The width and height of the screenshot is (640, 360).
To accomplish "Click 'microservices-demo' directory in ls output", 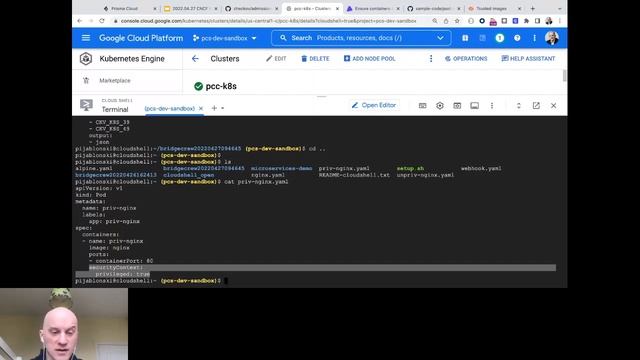I will click(x=281, y=169).
